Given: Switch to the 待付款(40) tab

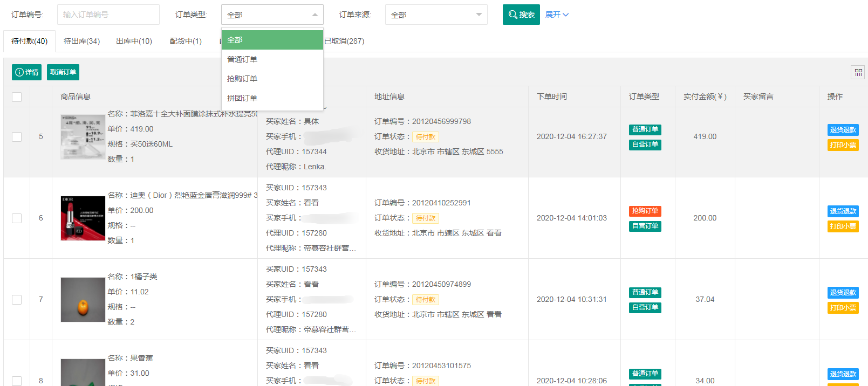Looking at the screenshot, I should click(30, 41).
